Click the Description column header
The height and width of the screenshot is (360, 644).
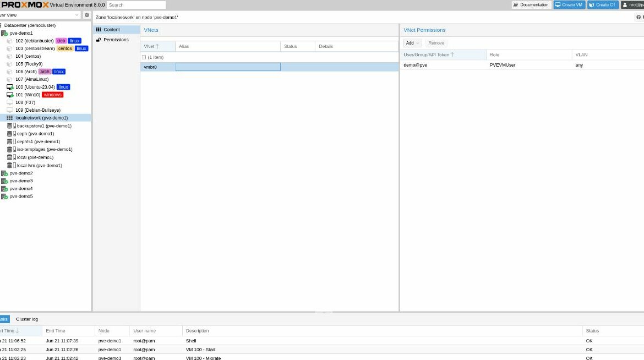click(383, 331)
